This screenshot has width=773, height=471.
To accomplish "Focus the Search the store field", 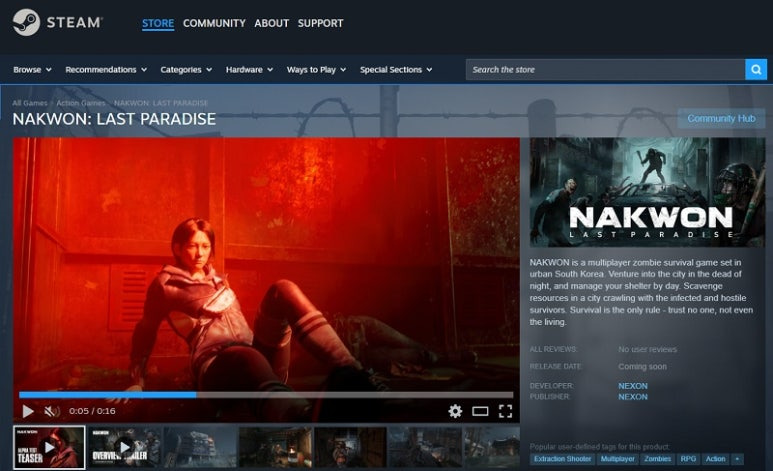I will 605,70.
